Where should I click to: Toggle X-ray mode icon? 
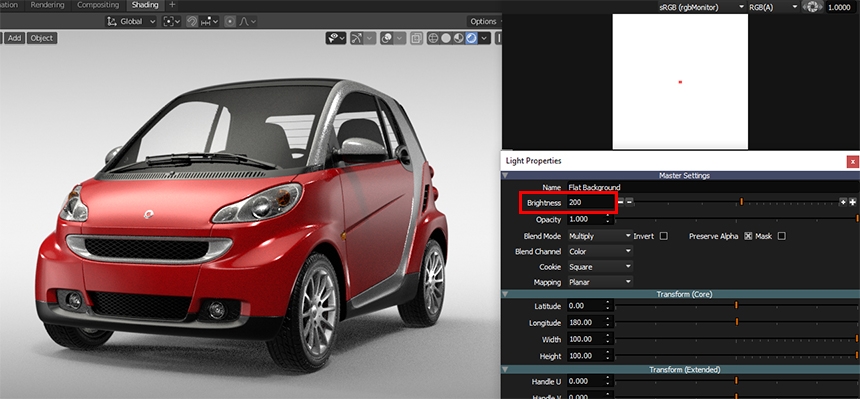click(416, 38)
